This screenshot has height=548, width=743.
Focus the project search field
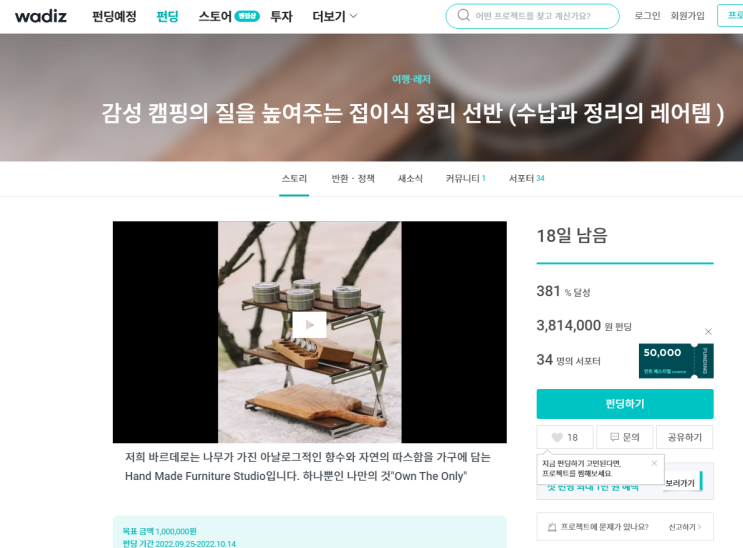(533, 16)
